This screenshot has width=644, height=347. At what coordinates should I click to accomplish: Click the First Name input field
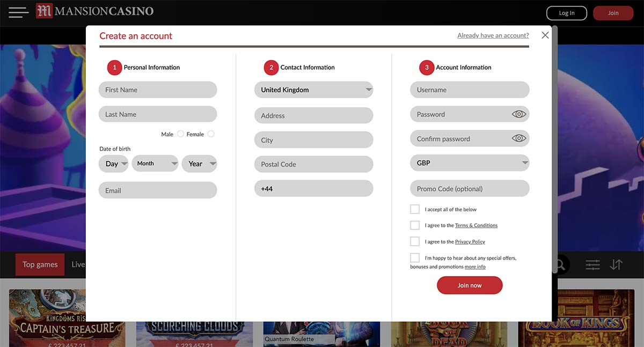[x=157, y=90]
